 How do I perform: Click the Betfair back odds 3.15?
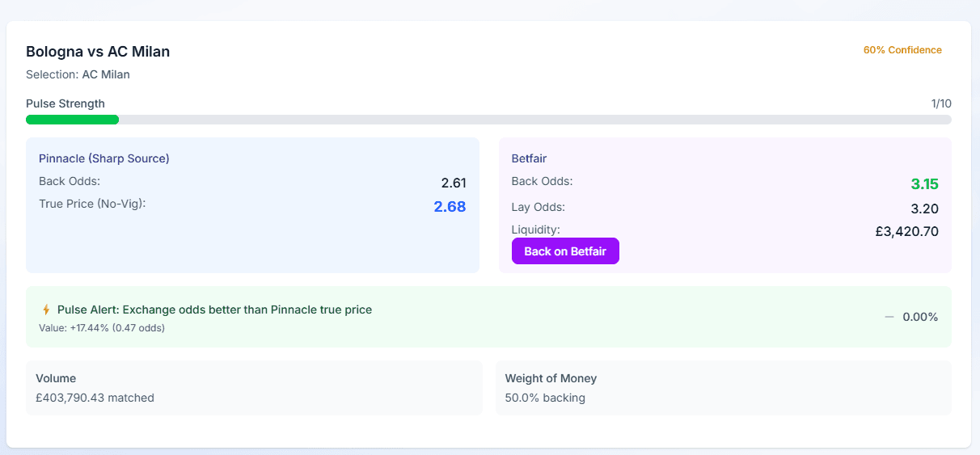[924, 184]
